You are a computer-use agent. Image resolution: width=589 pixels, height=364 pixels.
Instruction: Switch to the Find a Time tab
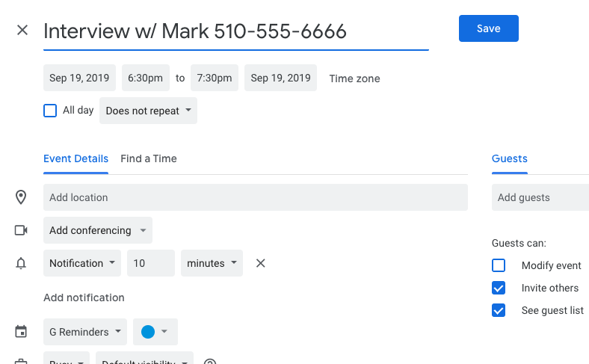pos(149,159)
